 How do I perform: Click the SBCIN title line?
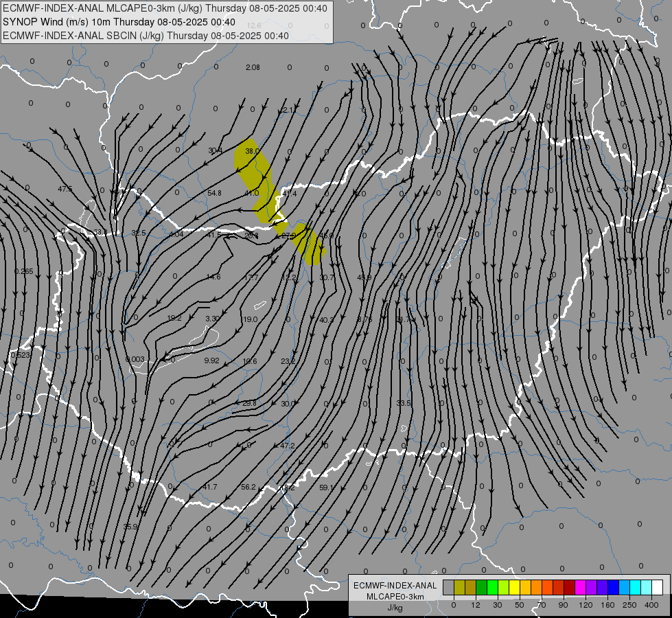pos(146,36)
